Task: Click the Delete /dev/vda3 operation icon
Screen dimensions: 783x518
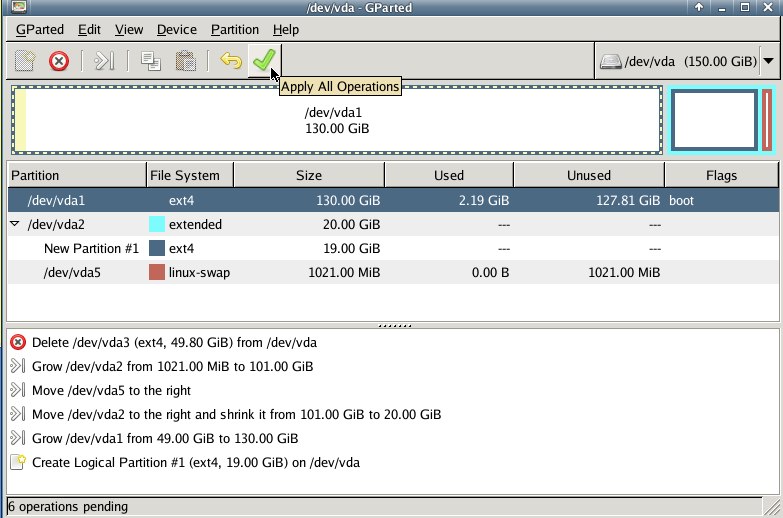Action: (x=18, y=342)
